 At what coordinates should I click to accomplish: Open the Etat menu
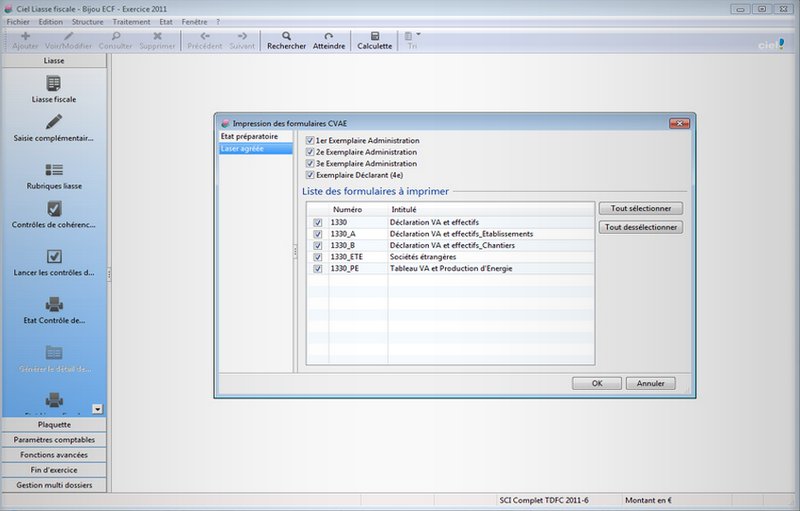pos(166,22)
